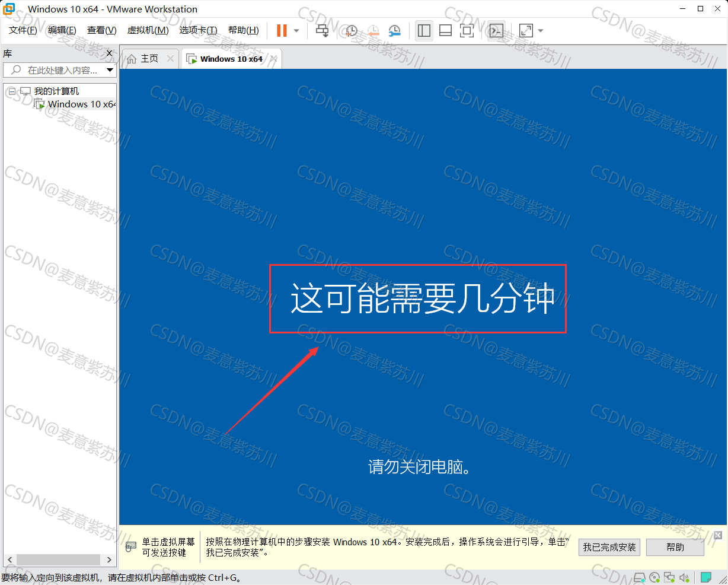Click the message log note icon
The image size is (728, 585).
(x=706, y=577)
